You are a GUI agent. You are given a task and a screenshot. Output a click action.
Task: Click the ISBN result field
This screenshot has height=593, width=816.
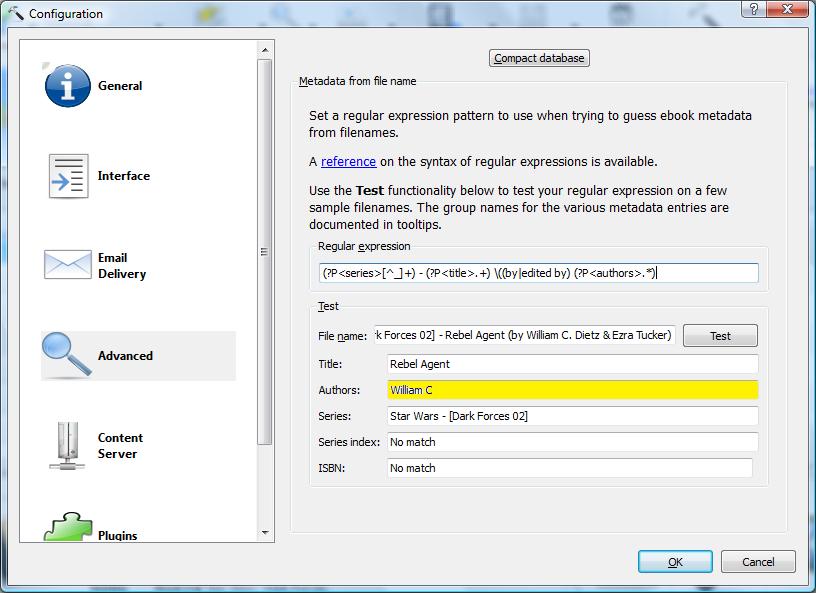pyautogui.click(x=570, y=468)
